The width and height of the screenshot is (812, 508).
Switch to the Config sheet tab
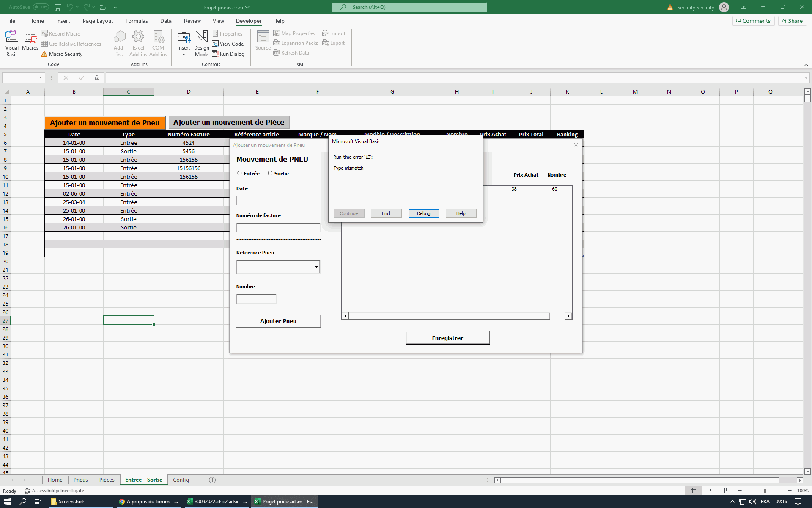tap(181, 480)
